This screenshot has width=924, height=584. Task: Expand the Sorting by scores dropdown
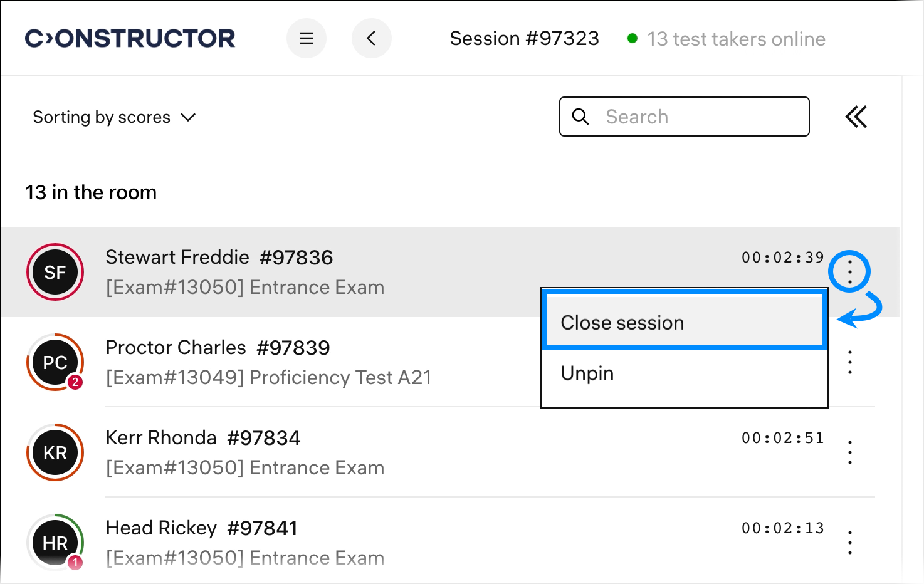click(x=114, y=117)
